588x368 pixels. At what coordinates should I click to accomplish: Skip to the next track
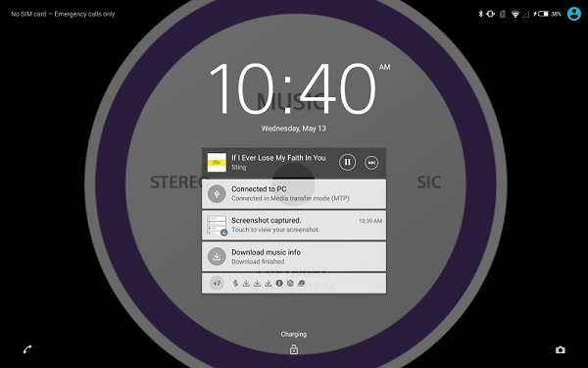coord(371,163)
